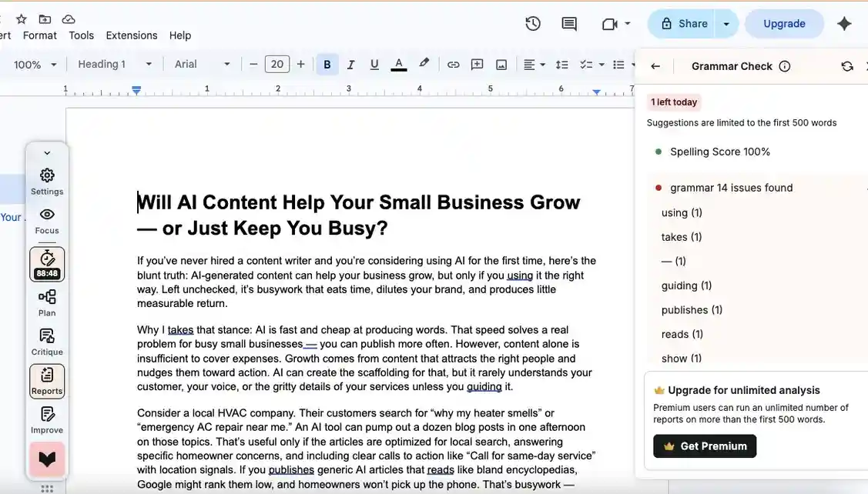Increase font size with plus button
868x494 pixels.
300,64
